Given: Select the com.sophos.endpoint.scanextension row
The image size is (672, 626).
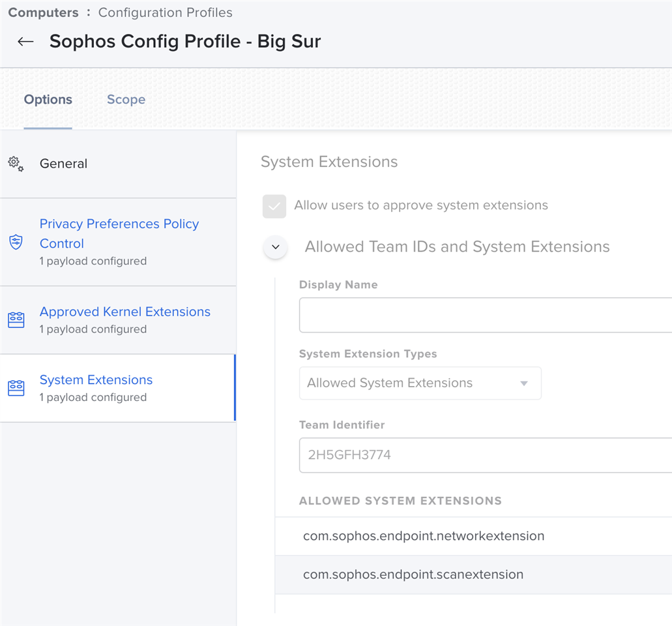Looking at the screenshot, I should tap(474, 574).
